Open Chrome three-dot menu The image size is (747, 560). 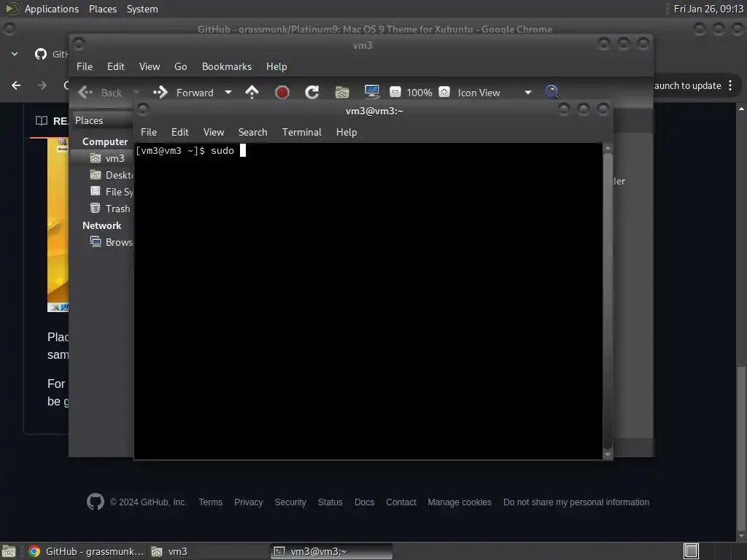[730, 86]
